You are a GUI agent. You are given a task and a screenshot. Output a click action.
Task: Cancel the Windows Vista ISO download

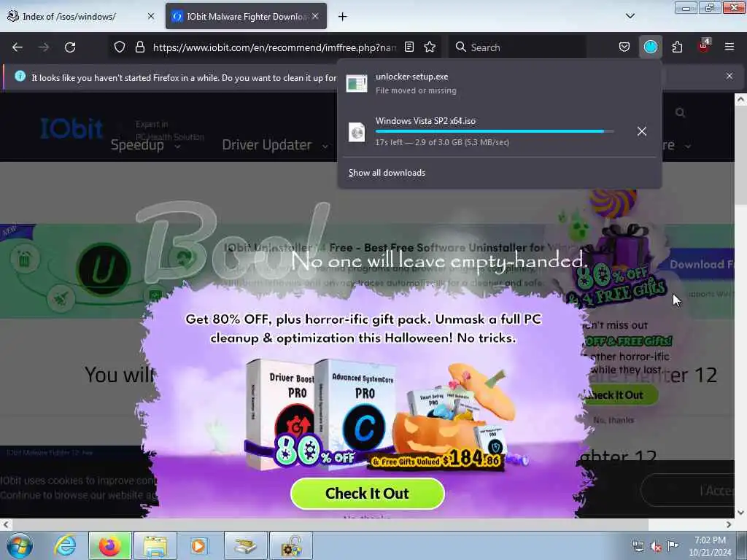tap(642, 131)
